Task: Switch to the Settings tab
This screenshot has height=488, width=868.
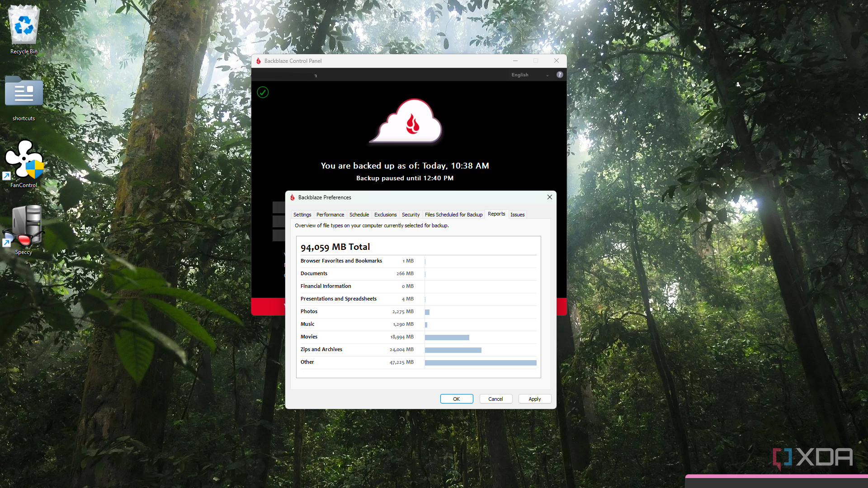Action: pyautogui.click(x=302, y=215)
